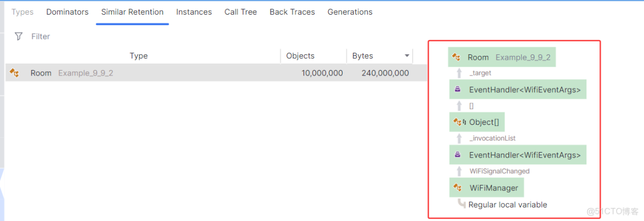644x221 pixels.
Task: Switch to the Types tab
Action: (x=23, y=12)
